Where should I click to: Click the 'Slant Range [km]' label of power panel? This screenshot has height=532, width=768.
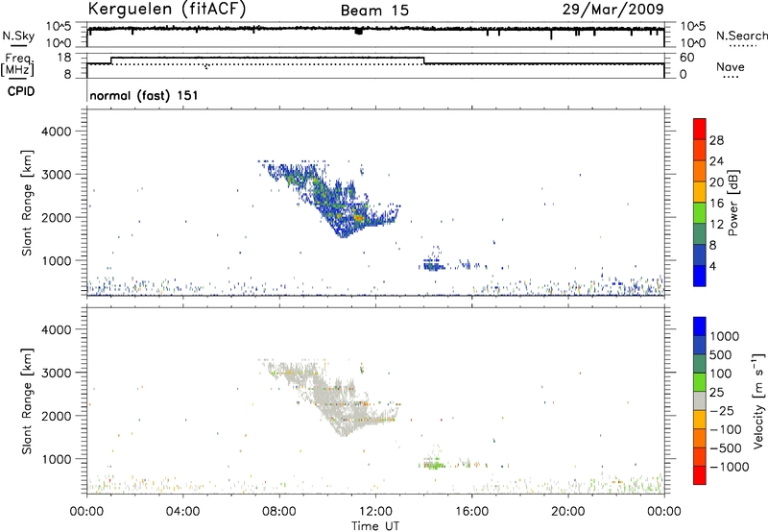click(x=27, y=203)
